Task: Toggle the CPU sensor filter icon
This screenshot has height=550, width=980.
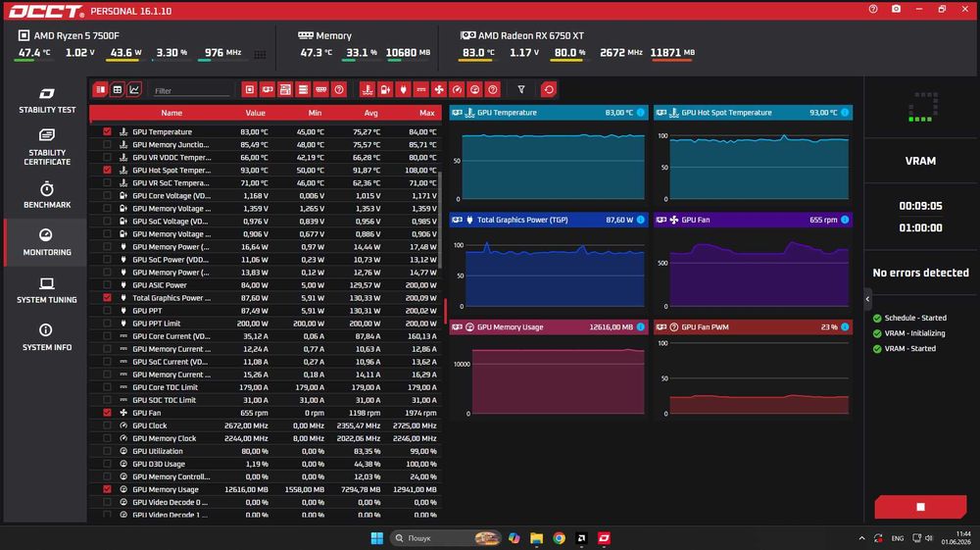Action: [x=249, y=90]
